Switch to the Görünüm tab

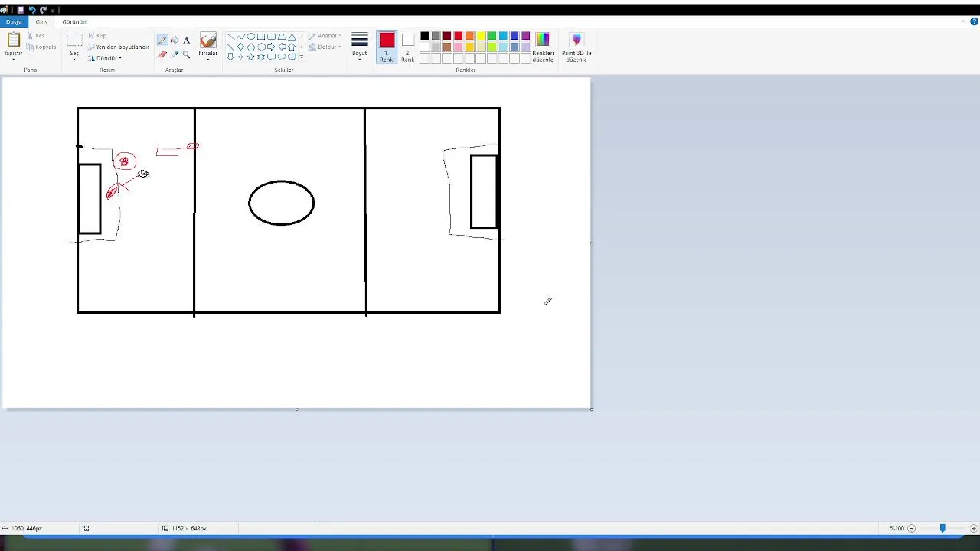pyautogui.click(x=75, y=21)
